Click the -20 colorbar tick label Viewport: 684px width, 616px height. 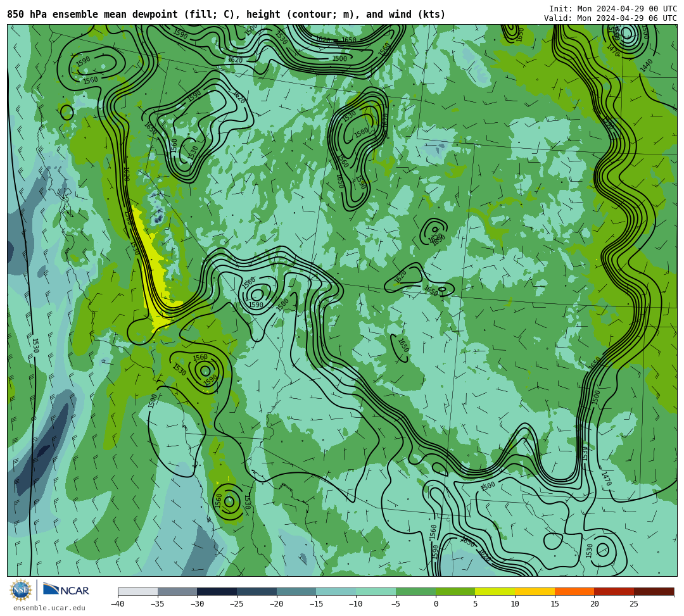click(276, 604)
